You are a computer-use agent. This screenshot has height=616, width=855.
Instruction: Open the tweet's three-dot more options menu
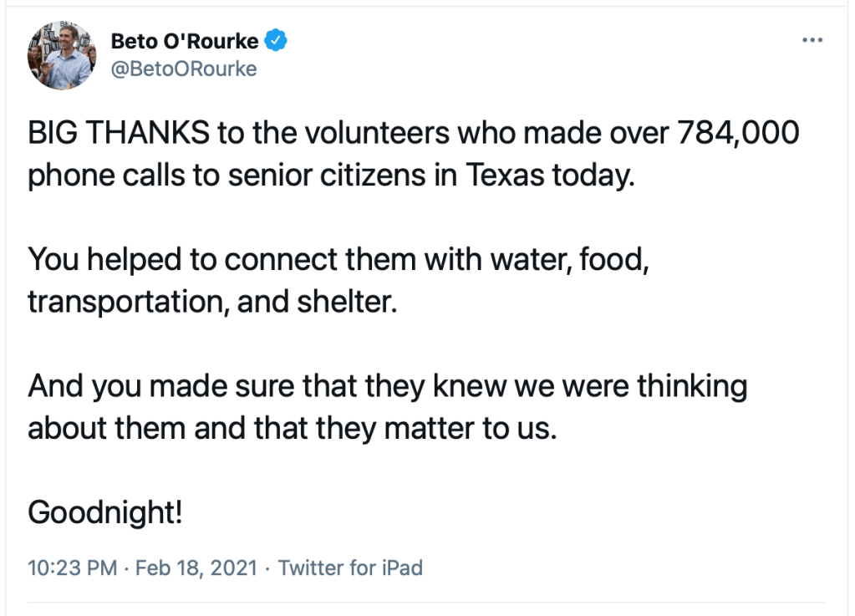pos(812,41)
